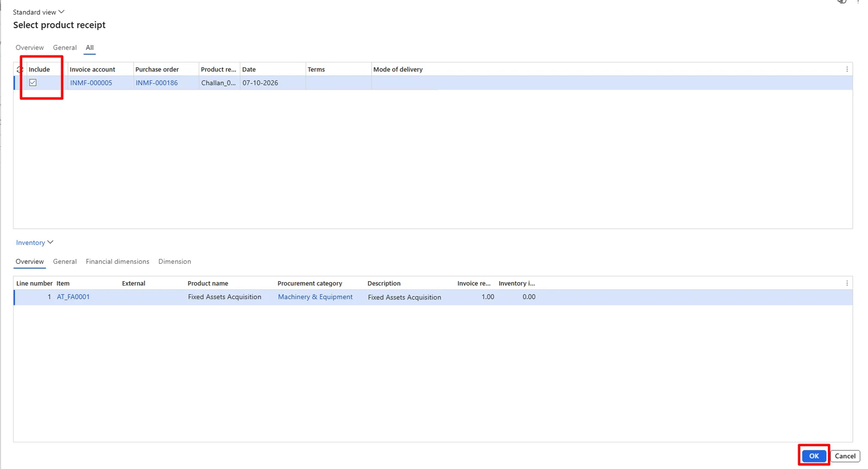Open the lines grid options menu beside Inventory i... column
The width and height of the screenshot is (868, 469).
tap(847, 283)
